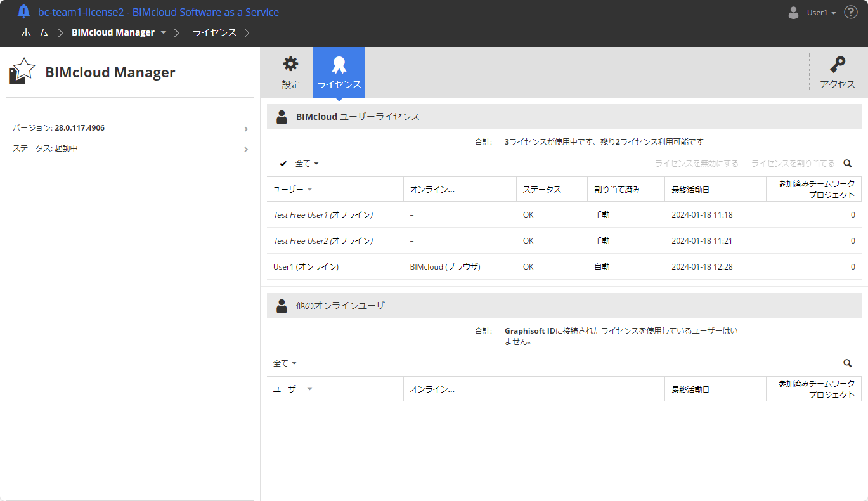Select the Test Free User1 row

(x=323, y=215)
